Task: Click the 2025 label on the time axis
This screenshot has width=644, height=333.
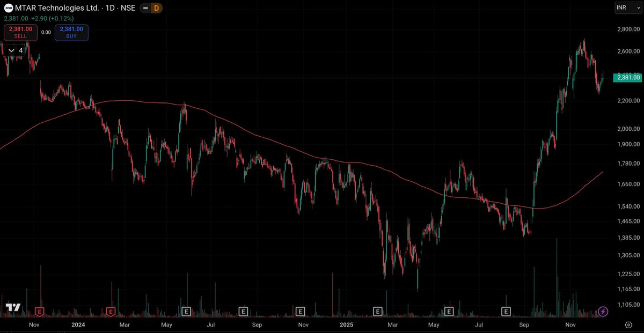Action: pyautogui.click(x=346, y=325)
